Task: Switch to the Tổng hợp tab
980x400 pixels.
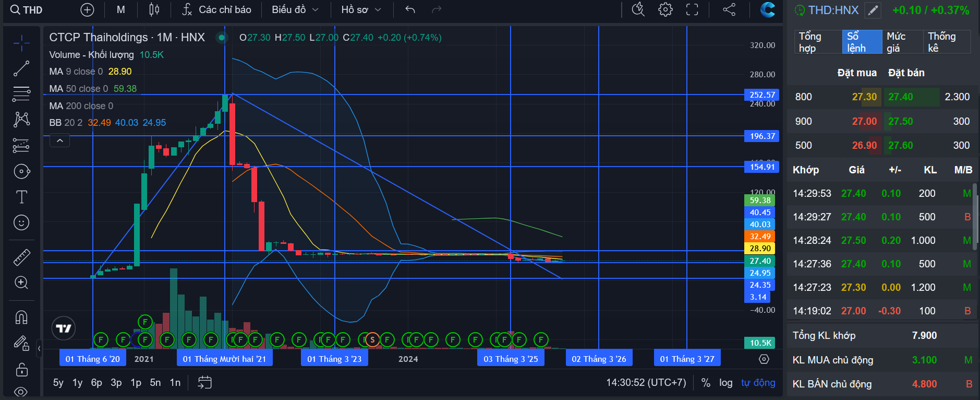Action: tap(819, 42)
